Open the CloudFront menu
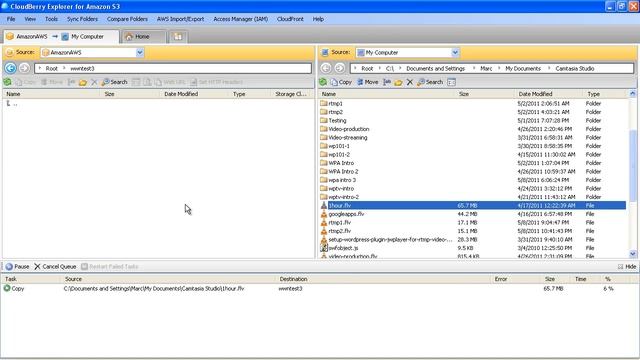 click(x=290, y=19)
